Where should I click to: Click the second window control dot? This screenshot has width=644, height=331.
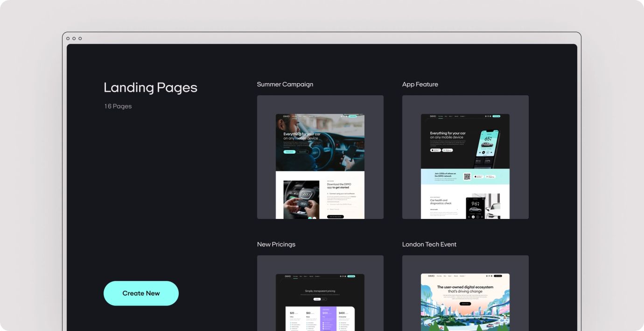point(74,38)
